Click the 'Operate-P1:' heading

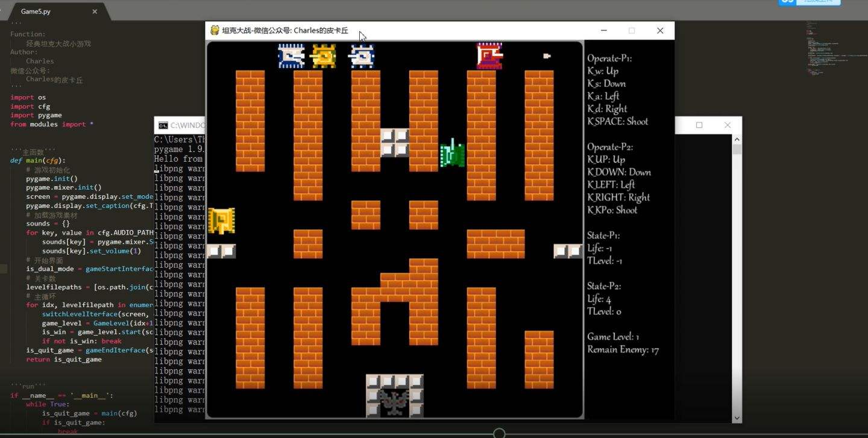(x=610, y=59)
